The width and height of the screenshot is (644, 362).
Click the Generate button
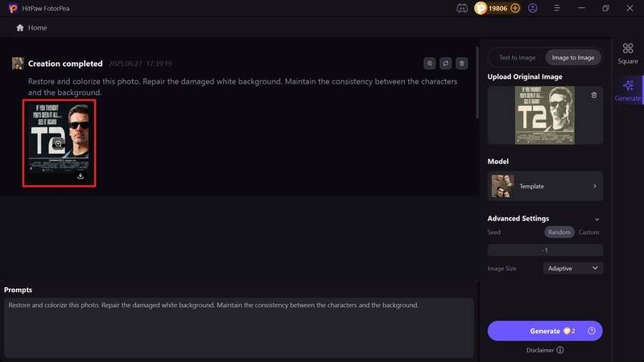(545, 331)
